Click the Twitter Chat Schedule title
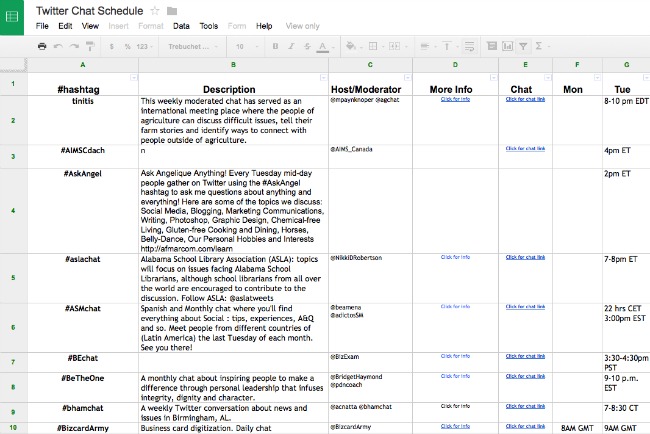 click(90, 11)
